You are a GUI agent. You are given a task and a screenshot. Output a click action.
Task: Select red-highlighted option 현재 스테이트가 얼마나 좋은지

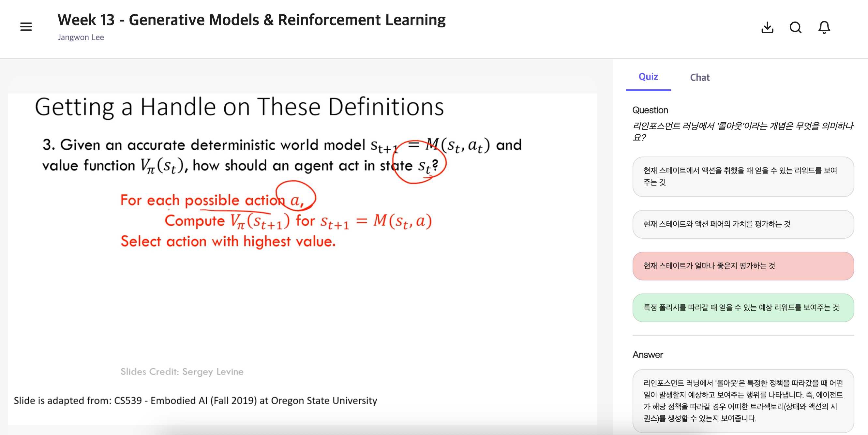click(x=743, y=266)
